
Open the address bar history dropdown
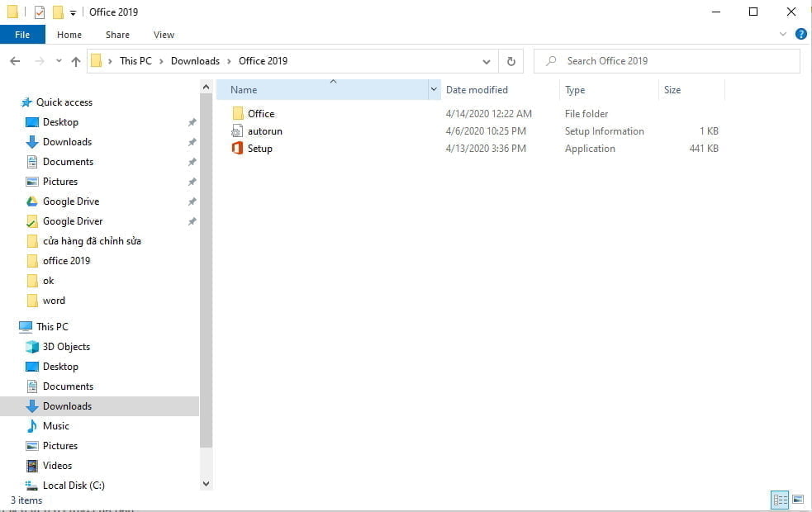487,61
